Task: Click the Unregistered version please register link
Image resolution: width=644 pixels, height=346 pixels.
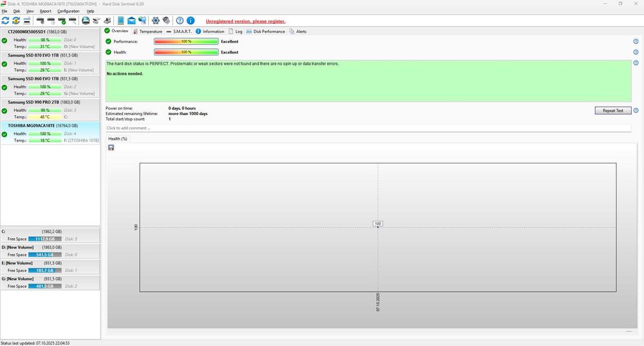Action: tap(245, 21)
